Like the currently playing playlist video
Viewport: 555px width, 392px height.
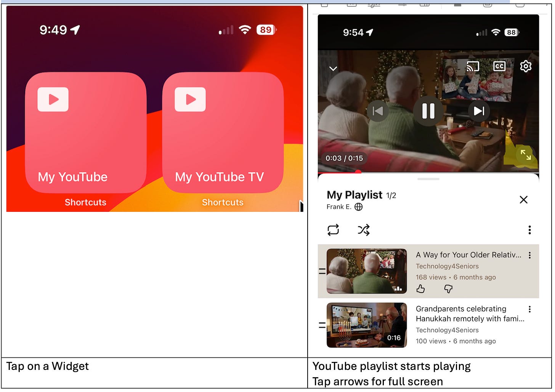tap(421, 289)
